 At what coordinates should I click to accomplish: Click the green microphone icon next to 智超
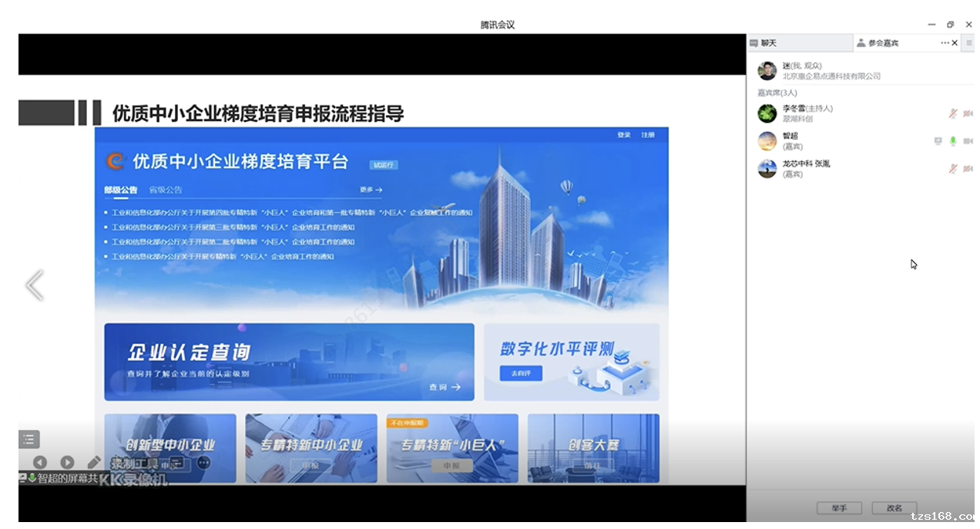click(x=953, y=141)
